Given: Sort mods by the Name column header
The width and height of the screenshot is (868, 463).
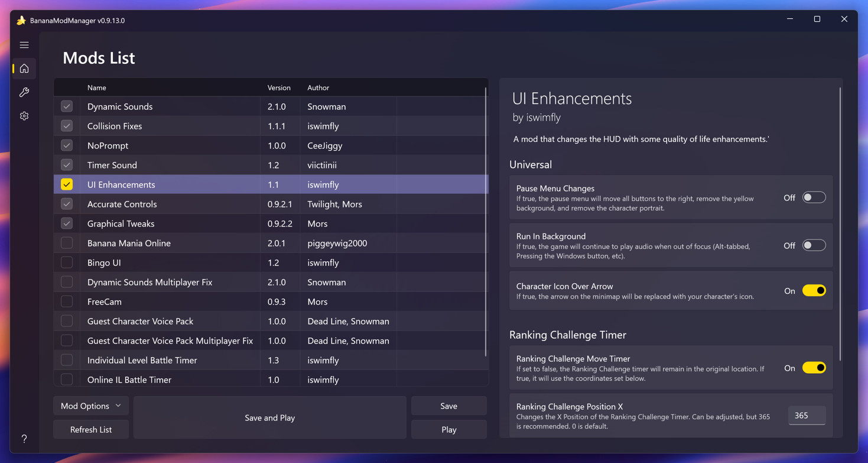Looking at the screenshot, I should [x=97, y=88].
